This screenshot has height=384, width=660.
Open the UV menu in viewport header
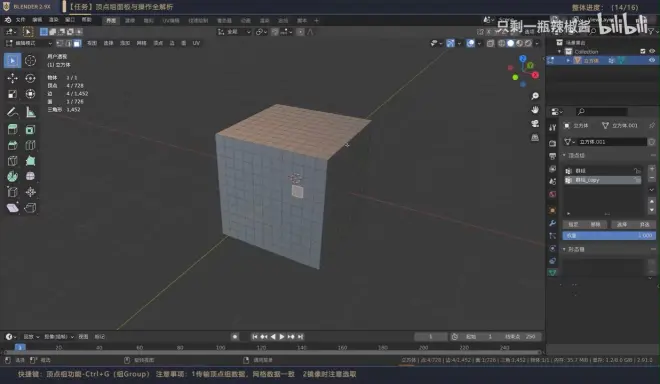pyautogui.click(x=196, y=43)
